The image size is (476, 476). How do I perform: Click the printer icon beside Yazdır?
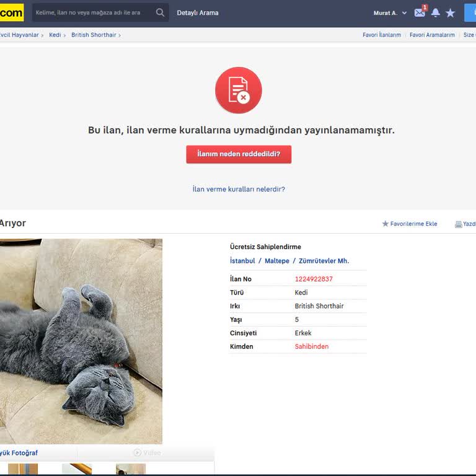(458, 224)
